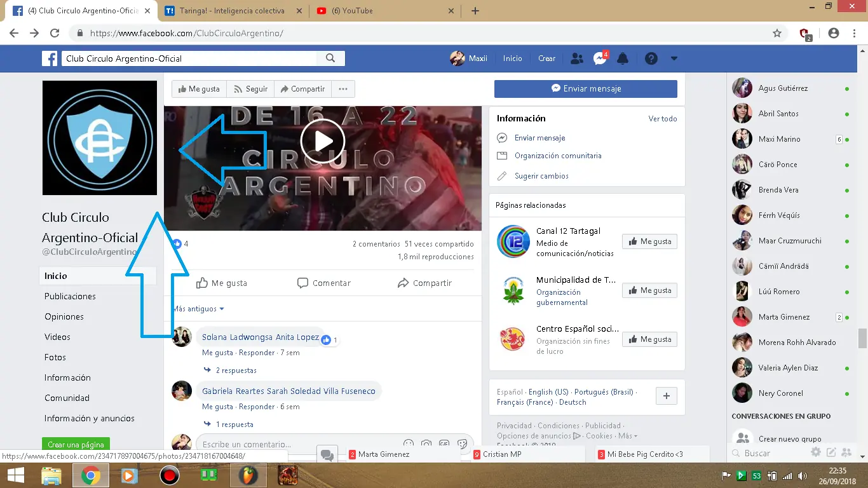
Task: Like the Centro Español page
Action: 649,339
